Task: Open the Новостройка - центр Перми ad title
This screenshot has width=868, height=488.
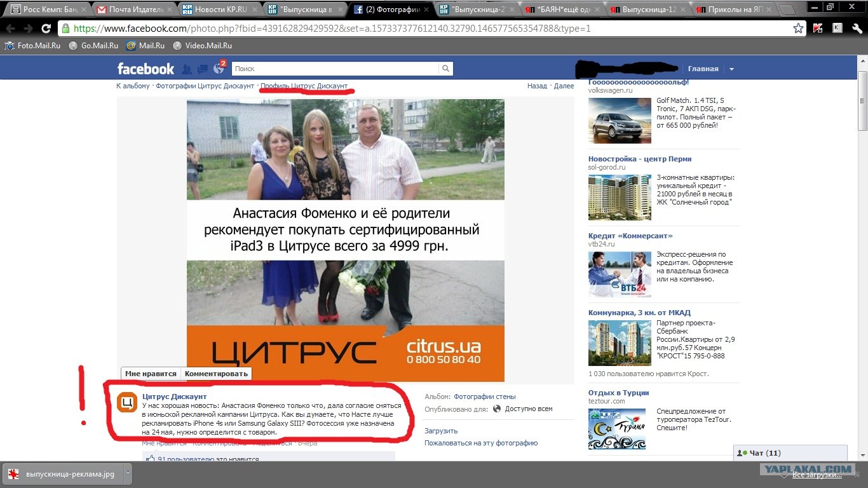Action: [x=640, y=159]
